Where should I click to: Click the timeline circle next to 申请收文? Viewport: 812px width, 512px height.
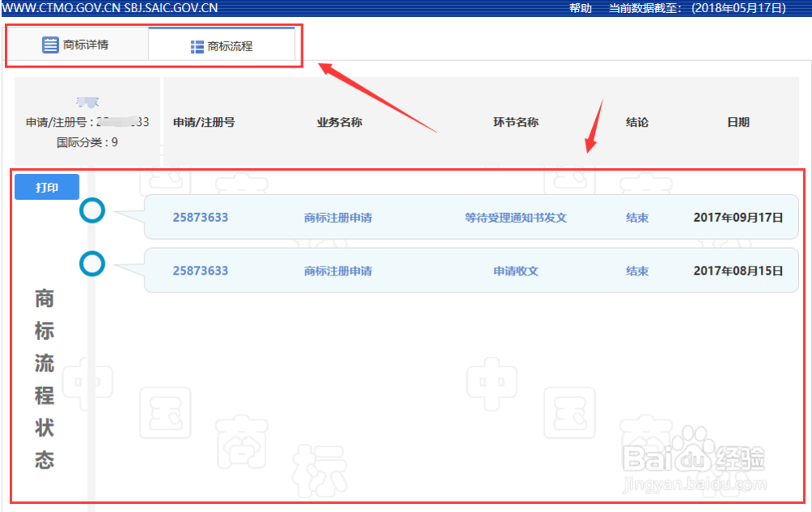point(92,264)
